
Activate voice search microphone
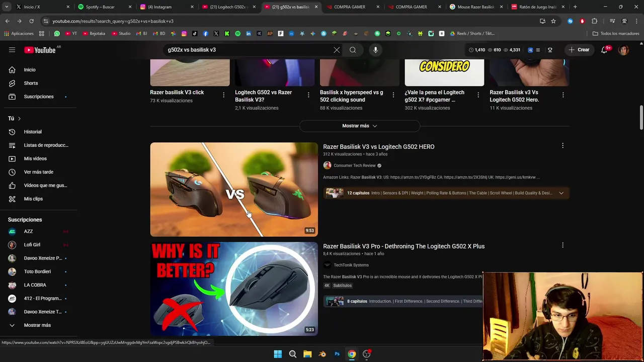point(375,50)
